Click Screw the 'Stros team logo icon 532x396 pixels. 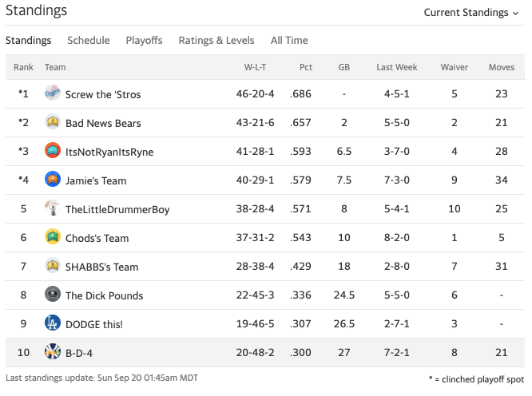[x=53, y=93]
